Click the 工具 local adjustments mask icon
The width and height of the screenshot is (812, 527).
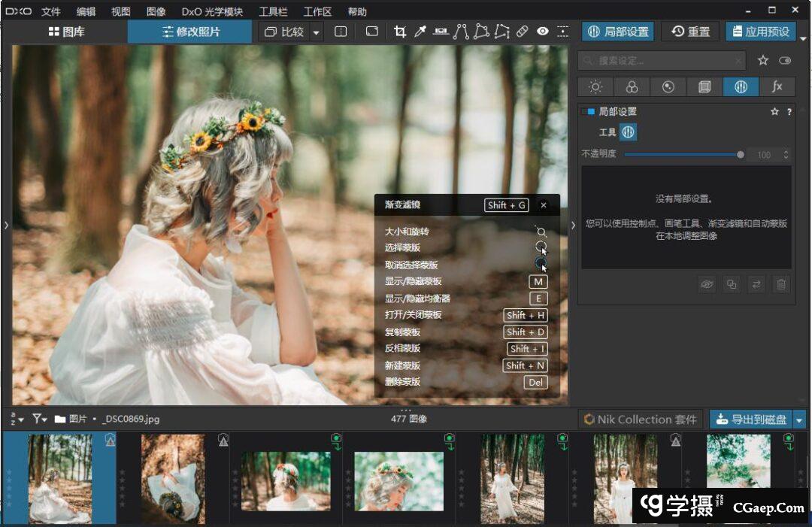tap(629, 132)
